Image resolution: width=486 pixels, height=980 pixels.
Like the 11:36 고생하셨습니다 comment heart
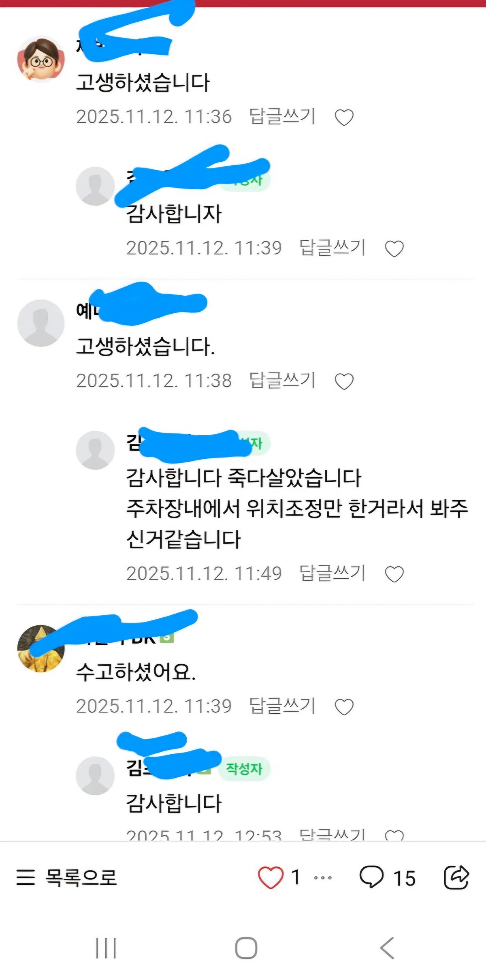coord(344,118)
